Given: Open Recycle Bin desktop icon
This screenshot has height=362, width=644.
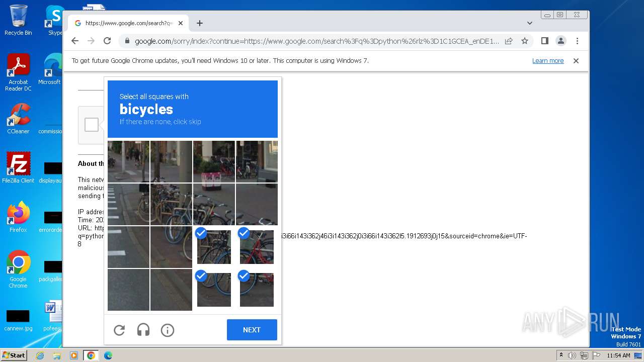Looking at the screenshot, I should click(x=18, y=20).
